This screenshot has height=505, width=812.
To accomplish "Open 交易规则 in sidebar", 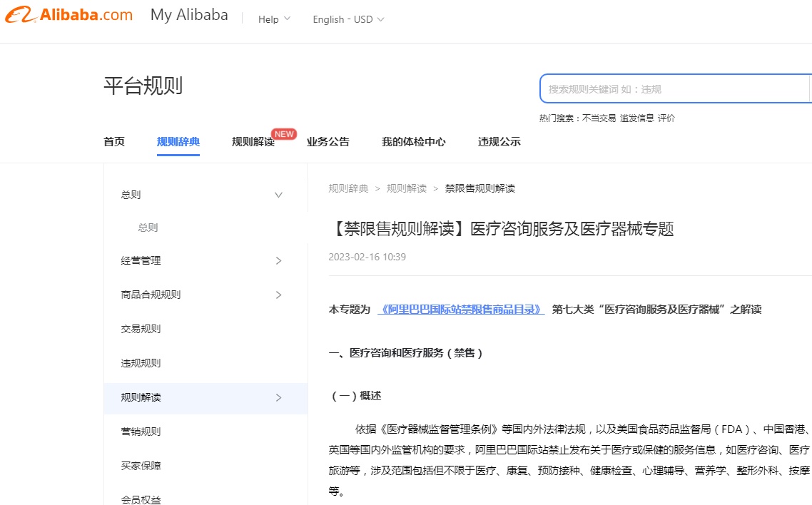I will tap(141, 329).
